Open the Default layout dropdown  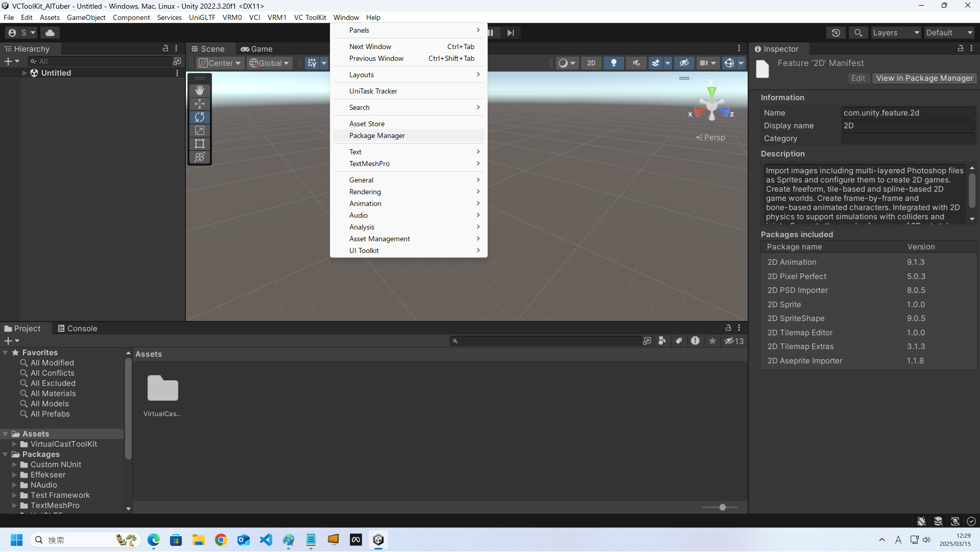pyautogui.click(x=949, y=33)
